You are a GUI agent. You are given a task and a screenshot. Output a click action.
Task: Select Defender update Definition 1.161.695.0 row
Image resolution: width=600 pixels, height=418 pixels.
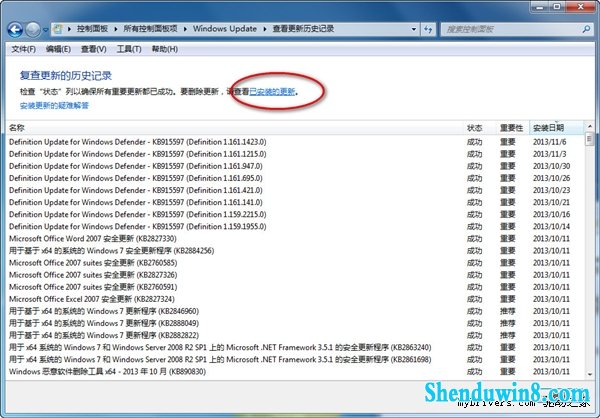tap(295, 178)
